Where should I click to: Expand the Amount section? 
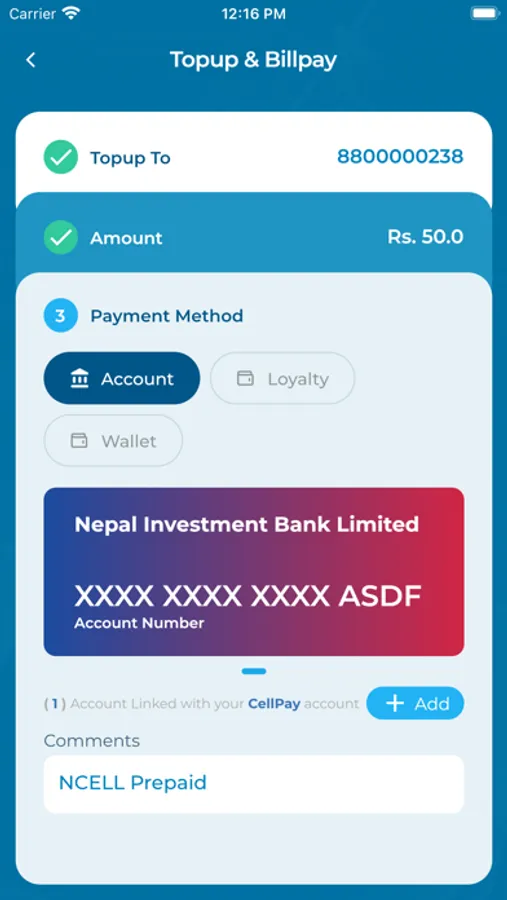pyautogui.click(x=254, y=237)
